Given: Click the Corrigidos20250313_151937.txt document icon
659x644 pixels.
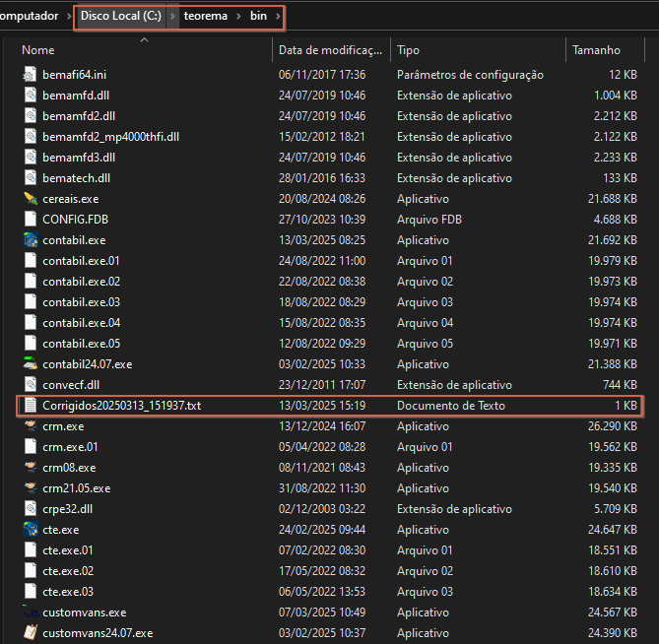Looking at the screenshot, I should click(x=30, y=406).
